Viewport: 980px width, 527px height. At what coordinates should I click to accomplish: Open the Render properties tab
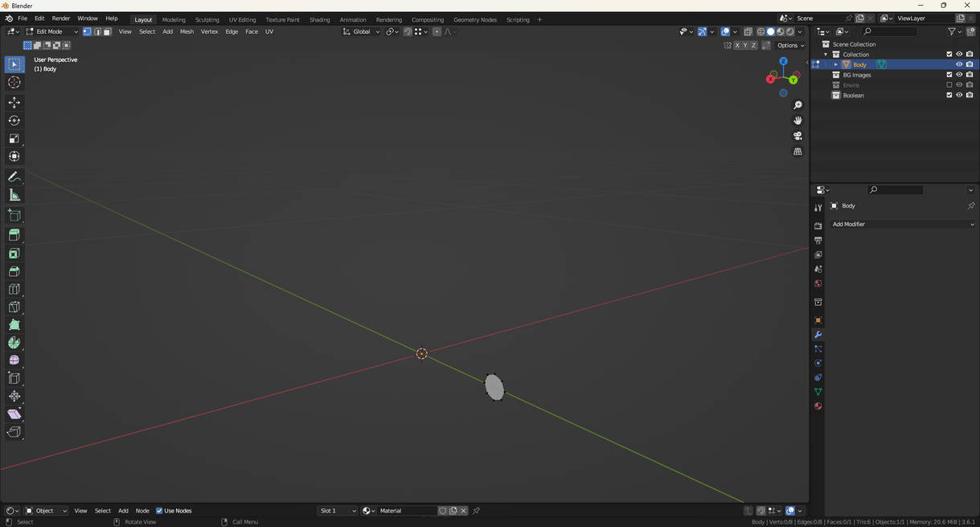click(x=818, y=226)
